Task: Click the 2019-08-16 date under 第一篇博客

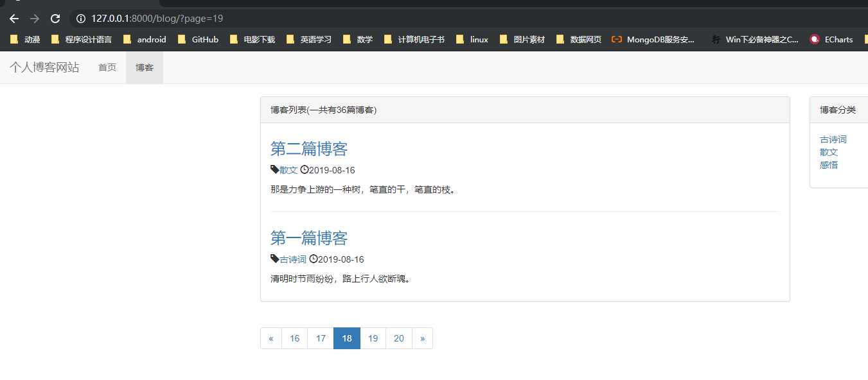Action: point(341,259)
